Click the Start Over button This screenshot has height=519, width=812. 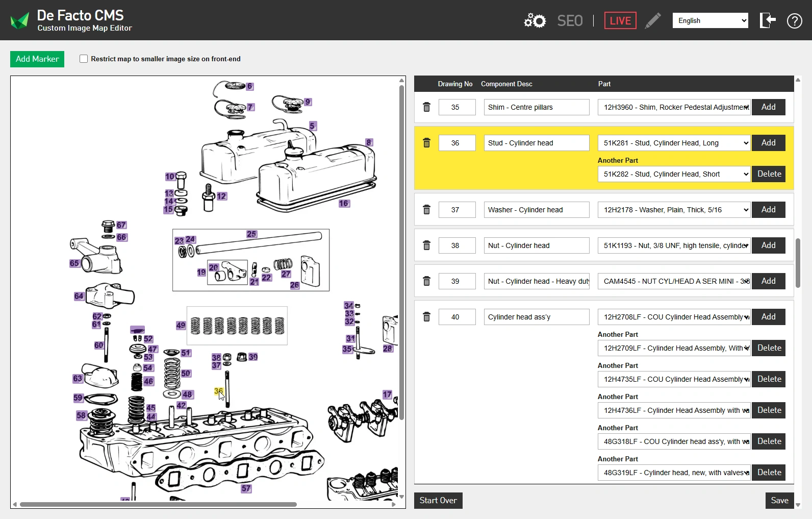click(438, 501)
